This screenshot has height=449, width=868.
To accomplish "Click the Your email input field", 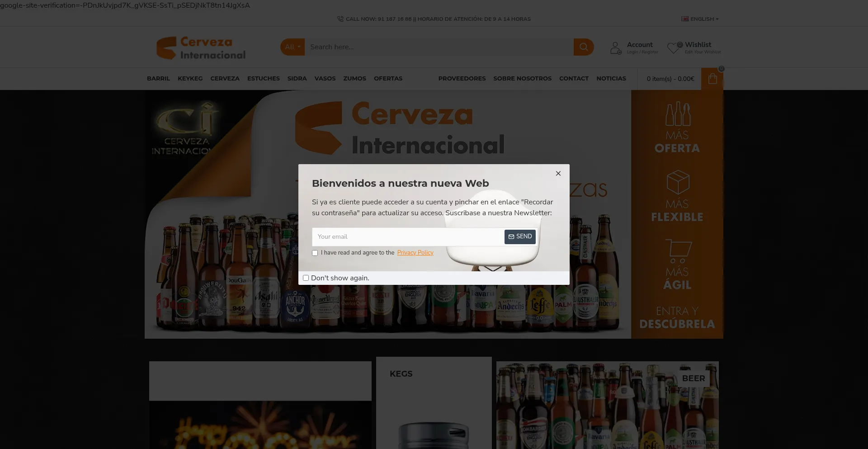I will point(408,237).
